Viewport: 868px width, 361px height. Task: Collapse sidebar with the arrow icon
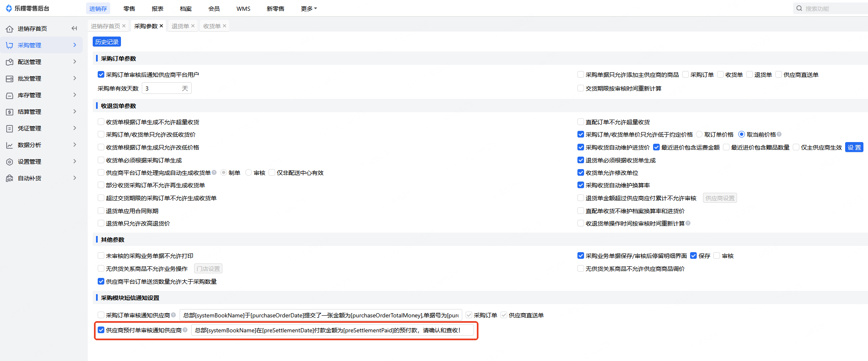point(74,28)
